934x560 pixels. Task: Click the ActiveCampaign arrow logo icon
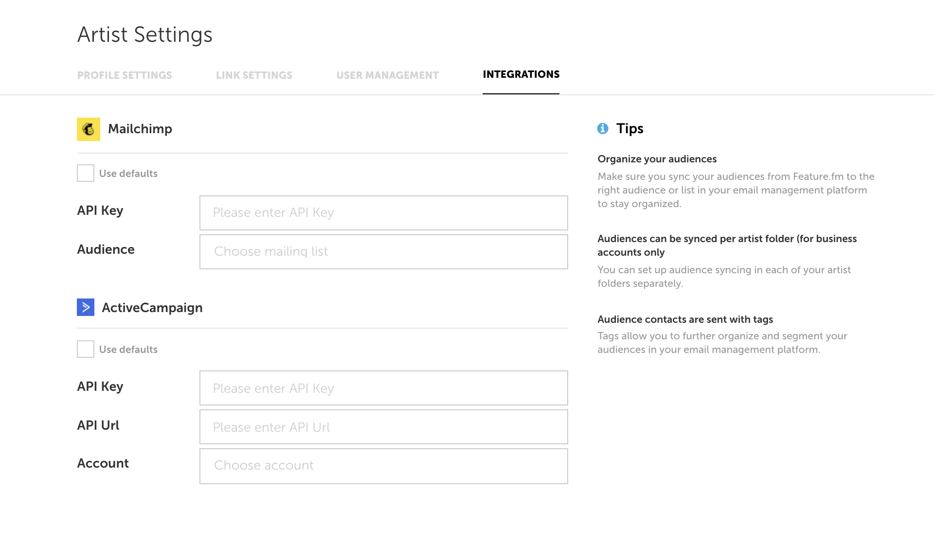[86, 307]
